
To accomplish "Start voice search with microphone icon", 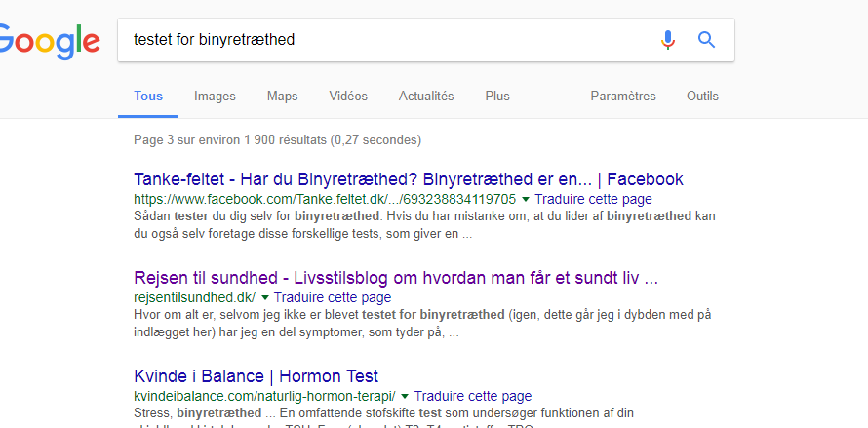I will [668, 40].
